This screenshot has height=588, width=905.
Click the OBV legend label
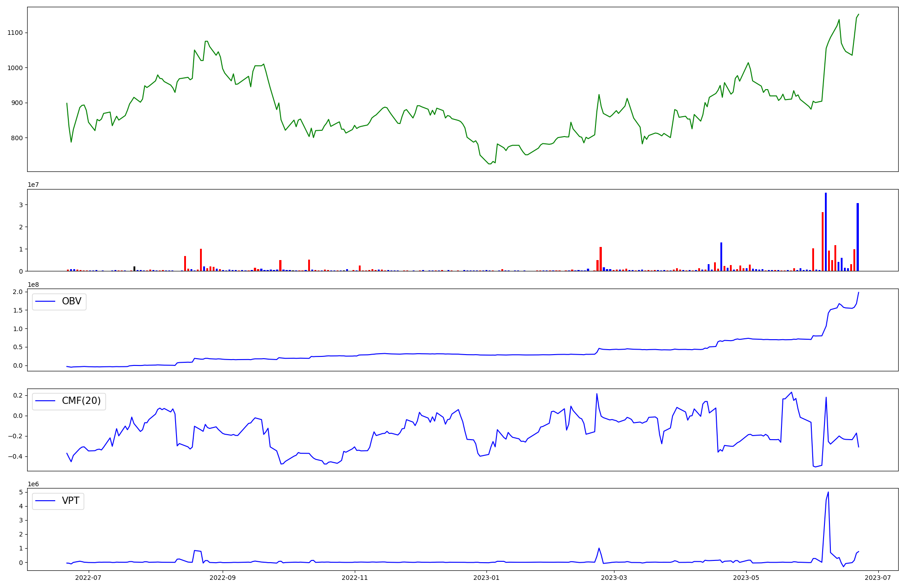[71, 301]
